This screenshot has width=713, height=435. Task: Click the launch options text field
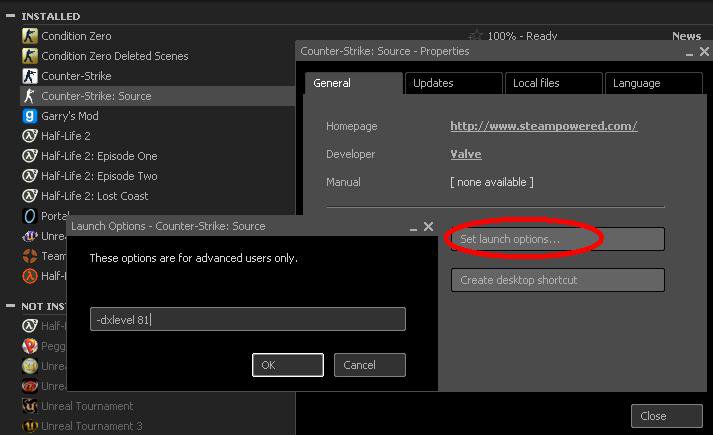[x=248, y=319]
